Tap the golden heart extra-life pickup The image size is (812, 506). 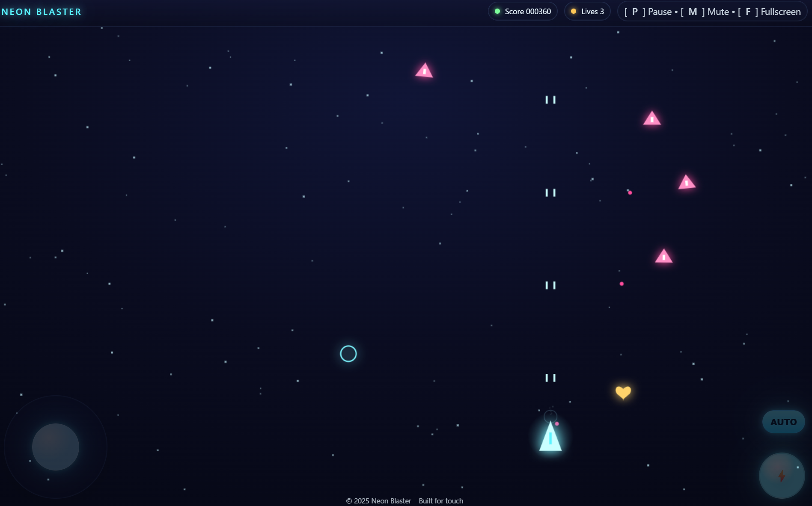(x=623, y=392)
